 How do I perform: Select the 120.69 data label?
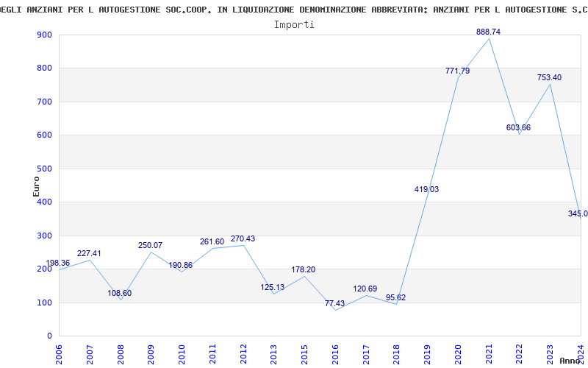coord(365,289)
